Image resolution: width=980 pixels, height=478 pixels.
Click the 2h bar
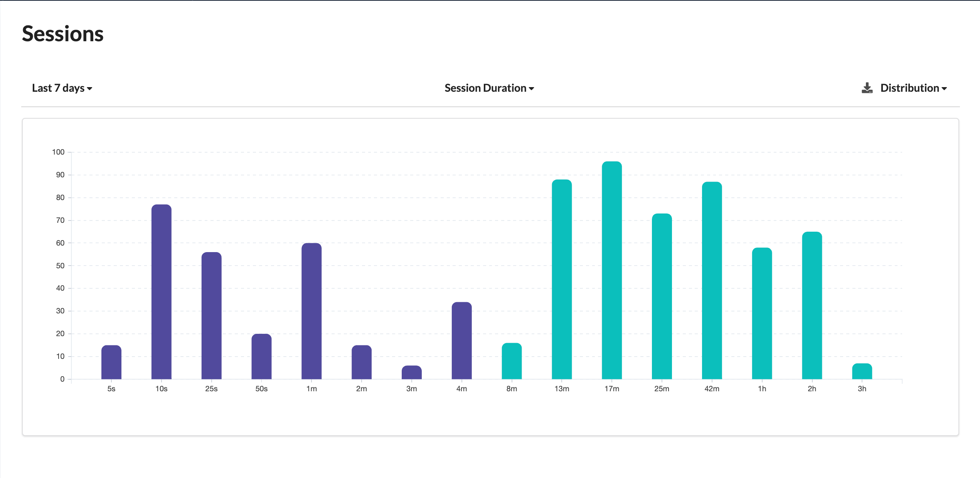(812, 305)
